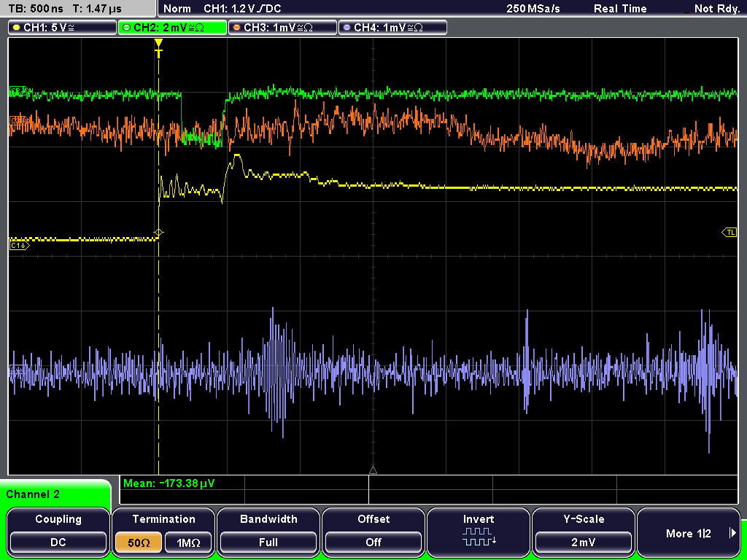Set termination to 50Ω
The width and height of the screenshot is (747, 560).
coord(139,542)
